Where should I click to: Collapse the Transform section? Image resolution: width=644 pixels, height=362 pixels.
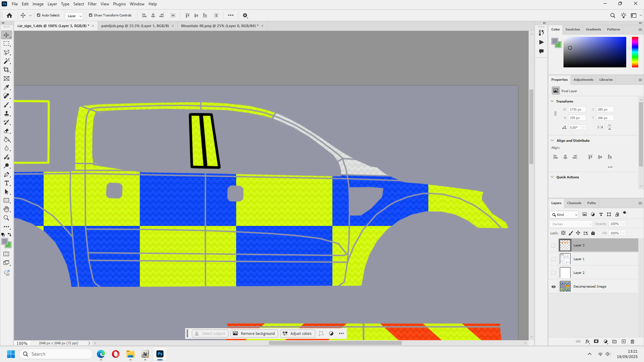point(552,101)
